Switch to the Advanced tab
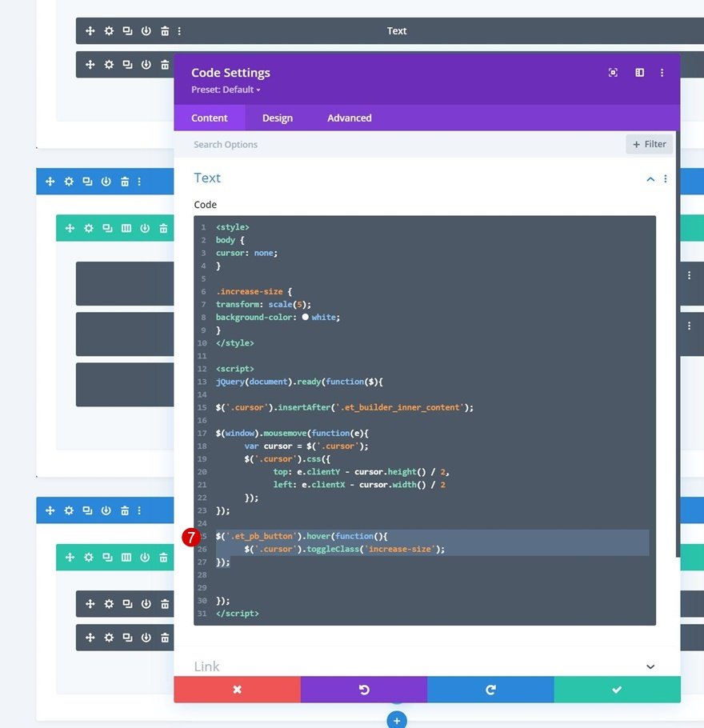This screenshot has width=704, height=728. coord(350,118)
